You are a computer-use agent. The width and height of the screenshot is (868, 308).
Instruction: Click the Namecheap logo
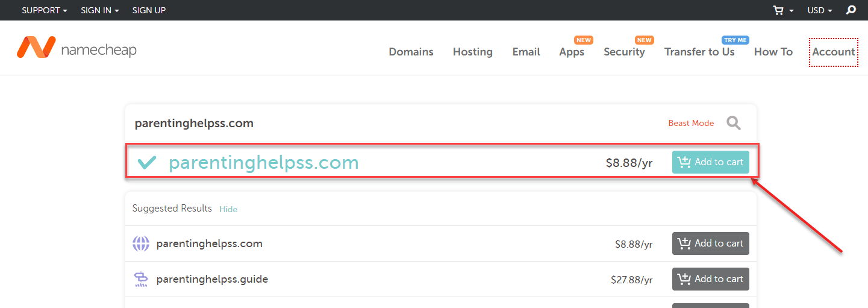coord(76,48)
